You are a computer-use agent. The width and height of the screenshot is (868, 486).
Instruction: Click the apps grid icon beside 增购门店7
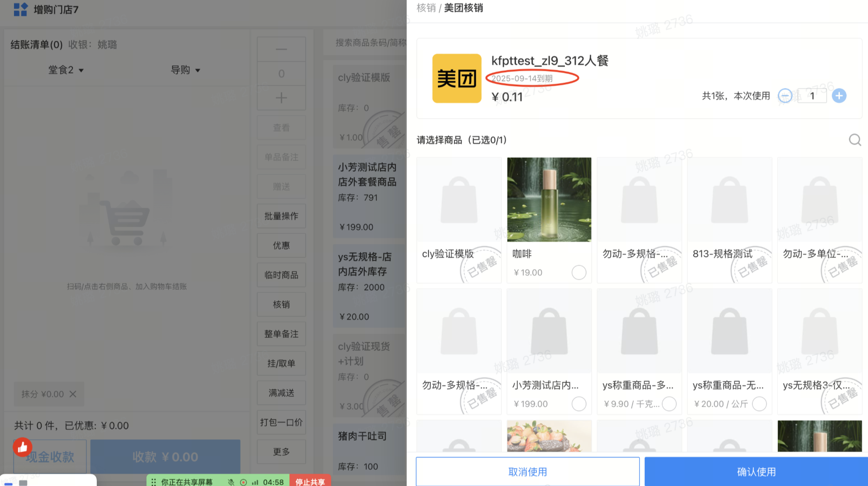[20, 10]
